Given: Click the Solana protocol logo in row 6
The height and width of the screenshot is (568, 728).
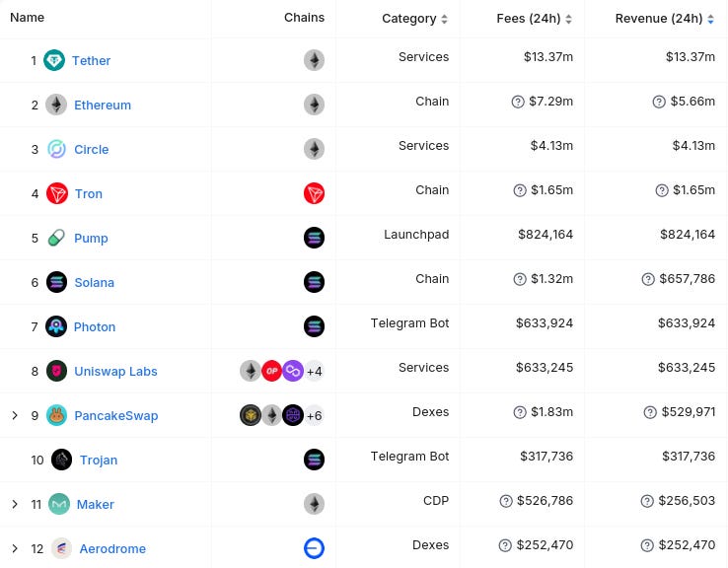Looking at the screenshot, I should [57, 282].
